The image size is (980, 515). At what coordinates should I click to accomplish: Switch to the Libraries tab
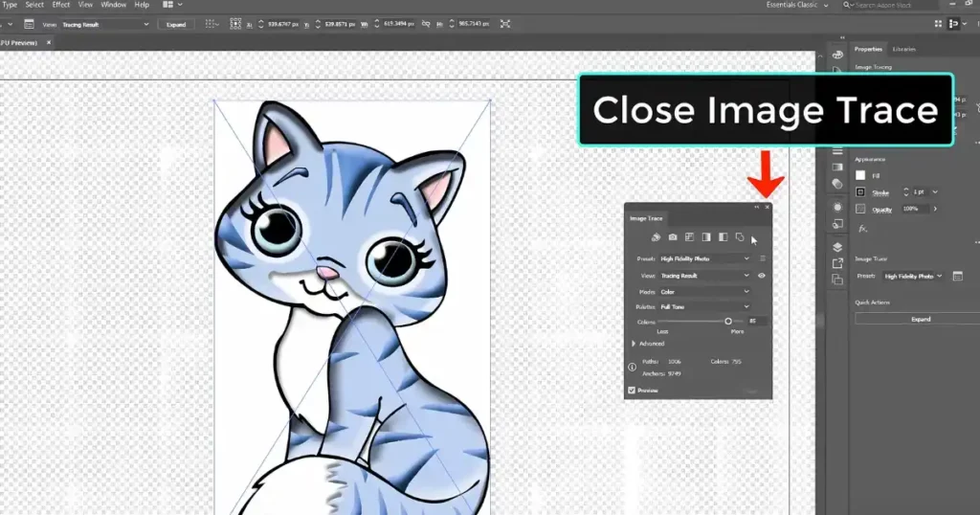[x=903, y=49]
